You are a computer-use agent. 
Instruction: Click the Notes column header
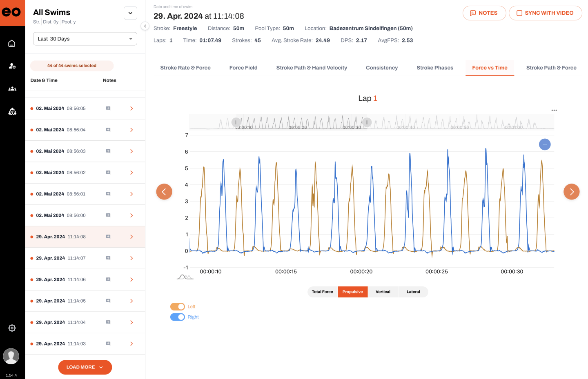(109, 80)
